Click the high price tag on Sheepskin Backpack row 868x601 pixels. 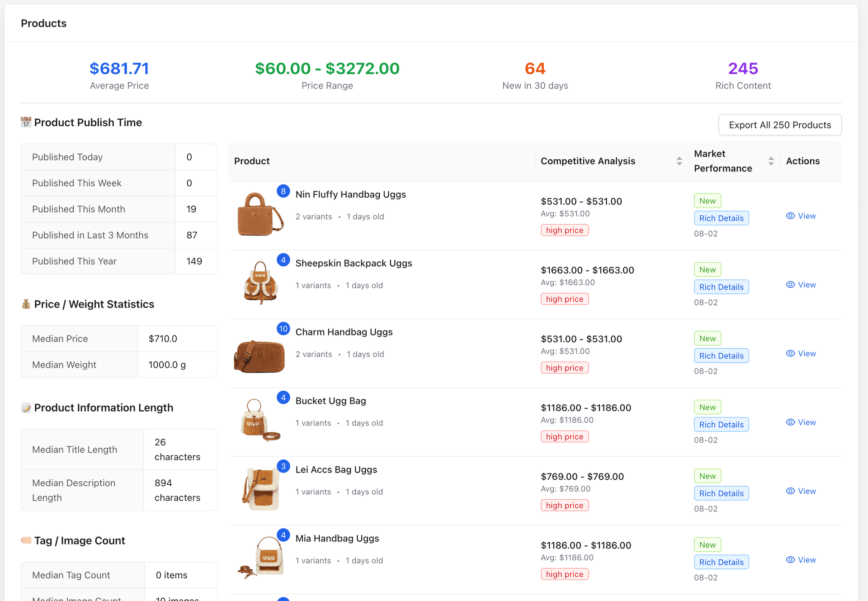[x=565, y=299]
